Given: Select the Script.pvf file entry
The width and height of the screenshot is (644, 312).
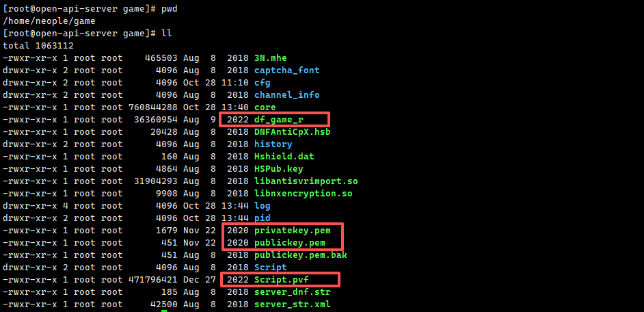Looking at the screenshot, I should click(281, 280).
